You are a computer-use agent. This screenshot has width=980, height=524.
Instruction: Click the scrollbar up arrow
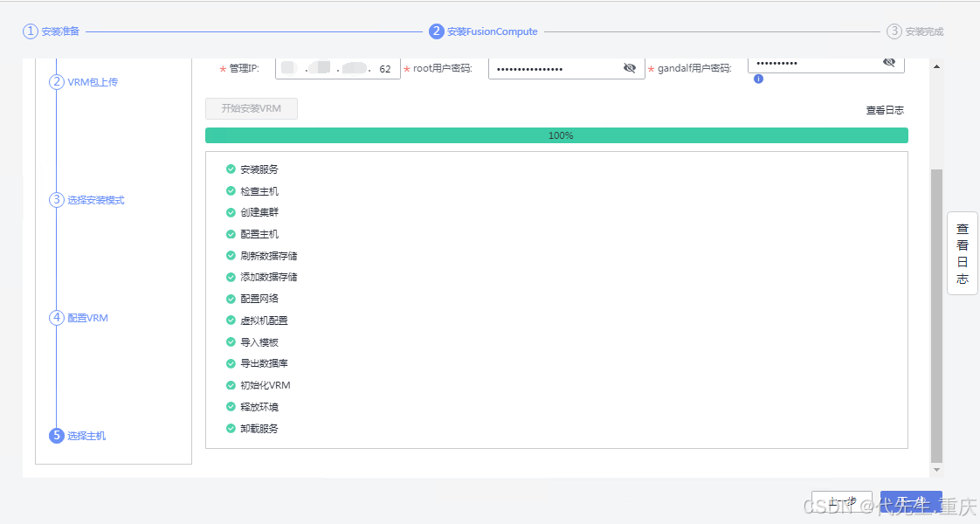[x=936, y=66]
